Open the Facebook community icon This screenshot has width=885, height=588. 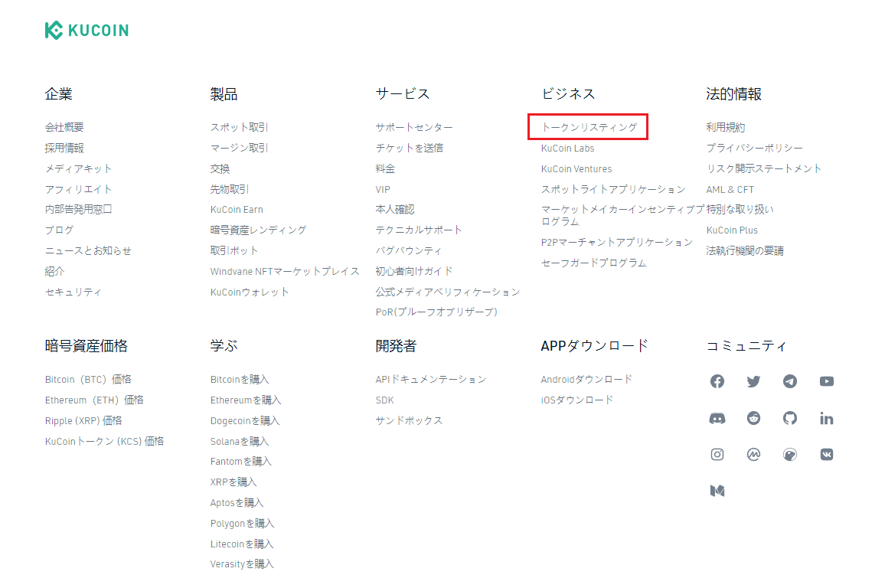pos(717,381)
